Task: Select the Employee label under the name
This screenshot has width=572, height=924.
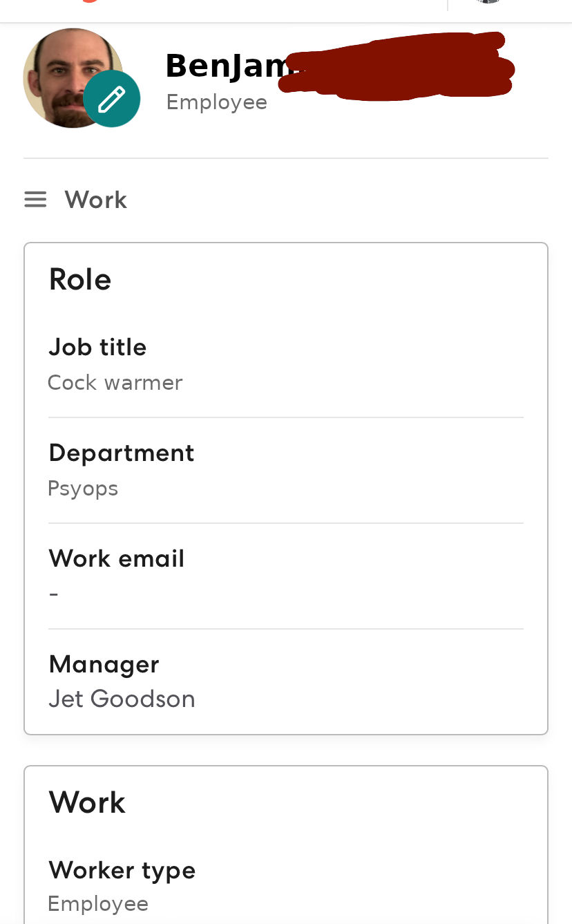Action: pyautogui.click(x=216, y=102)
